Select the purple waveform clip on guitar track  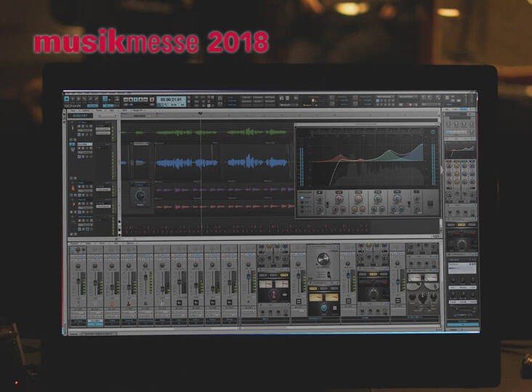click(x=225, y=189)
